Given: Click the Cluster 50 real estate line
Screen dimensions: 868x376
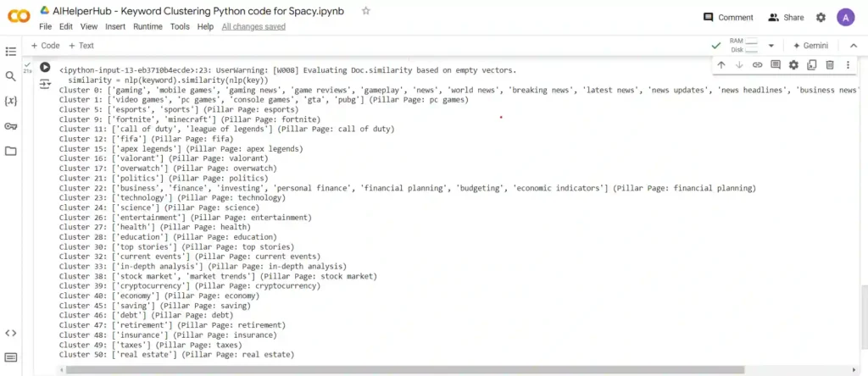Looking at the screenshot, I should pyautogui.click(x=176, y=355).
